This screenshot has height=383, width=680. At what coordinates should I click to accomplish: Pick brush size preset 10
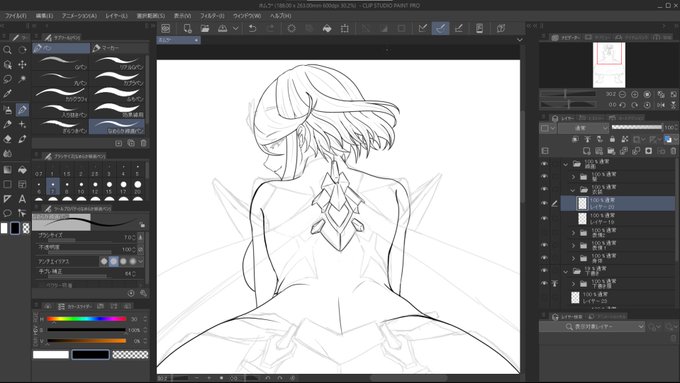(x=81, y=187)
